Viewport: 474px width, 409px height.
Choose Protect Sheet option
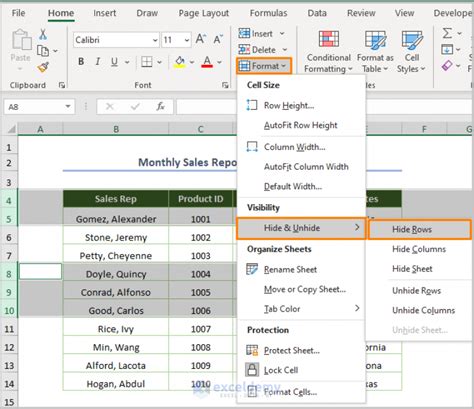301,350
